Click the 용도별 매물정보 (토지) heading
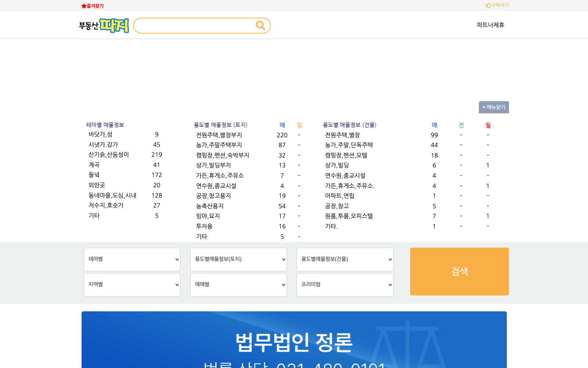 click(x=220, y=125)
